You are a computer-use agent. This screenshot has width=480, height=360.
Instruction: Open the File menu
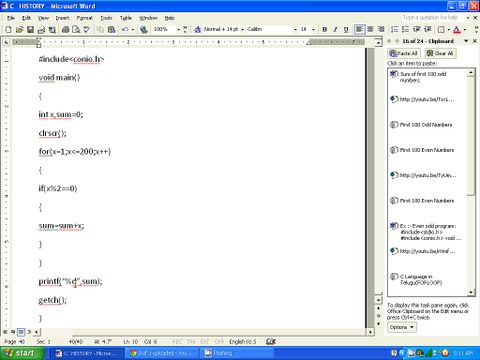click(x=11, y=18)
